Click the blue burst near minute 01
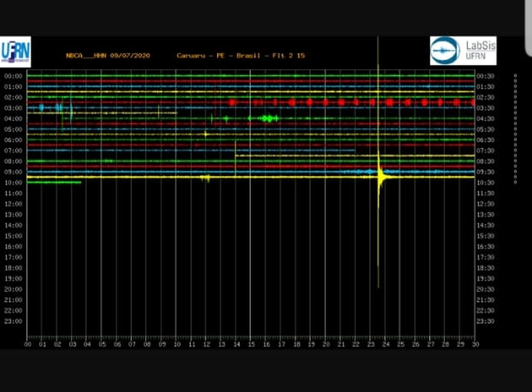The height and width of the screenshot is (392, 532). pos(42,108)
